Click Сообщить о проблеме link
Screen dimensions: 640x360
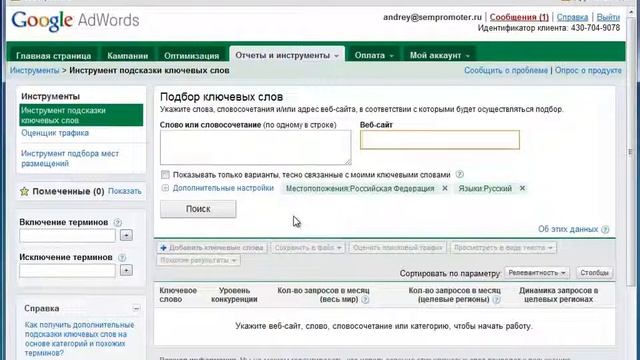506,70
